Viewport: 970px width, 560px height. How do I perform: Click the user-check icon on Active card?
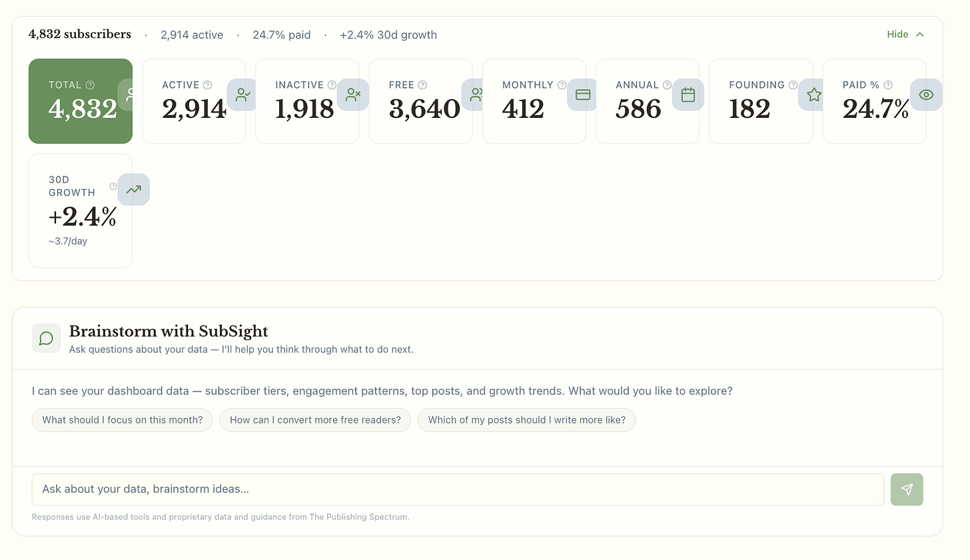[242, 95]
